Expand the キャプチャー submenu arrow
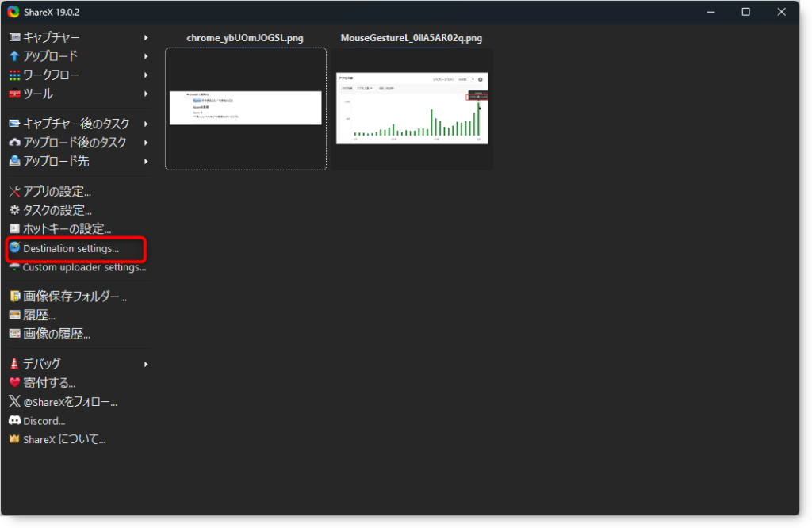 (x=146, y=37)
